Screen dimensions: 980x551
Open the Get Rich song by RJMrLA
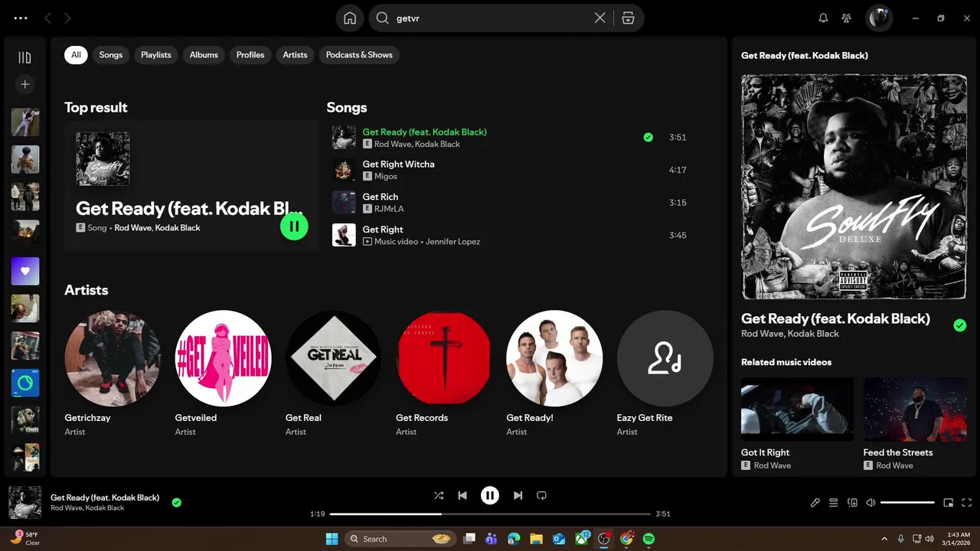pyautogui.click(x=381, y=197)
